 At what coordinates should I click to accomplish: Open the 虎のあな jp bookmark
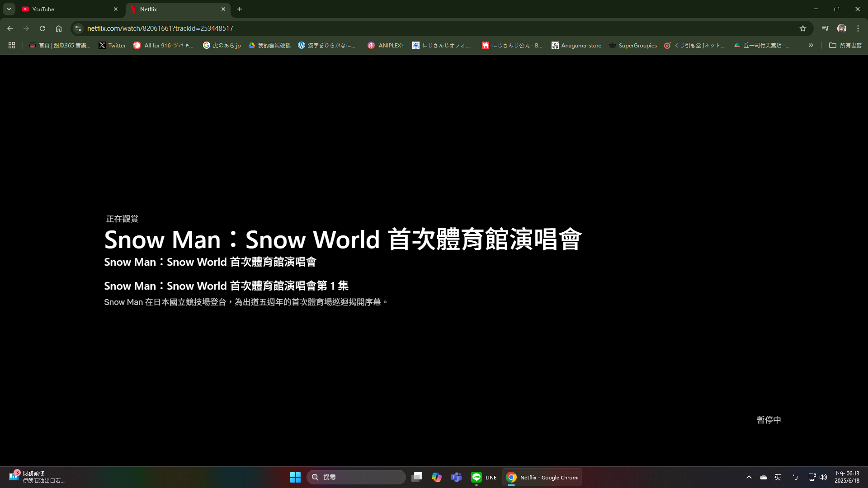tap(222, 45)
